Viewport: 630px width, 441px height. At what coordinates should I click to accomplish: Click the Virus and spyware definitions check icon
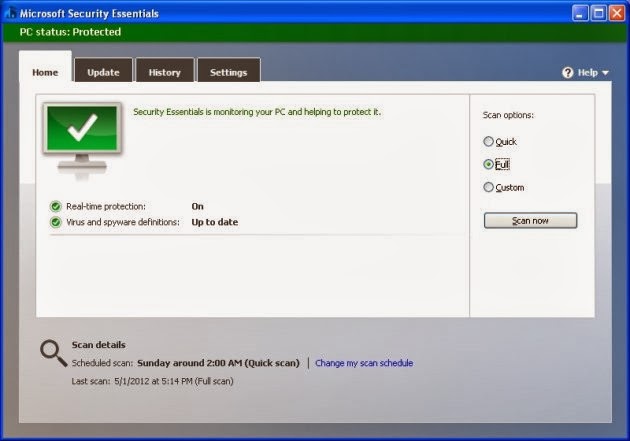click(x=55, y=222)
